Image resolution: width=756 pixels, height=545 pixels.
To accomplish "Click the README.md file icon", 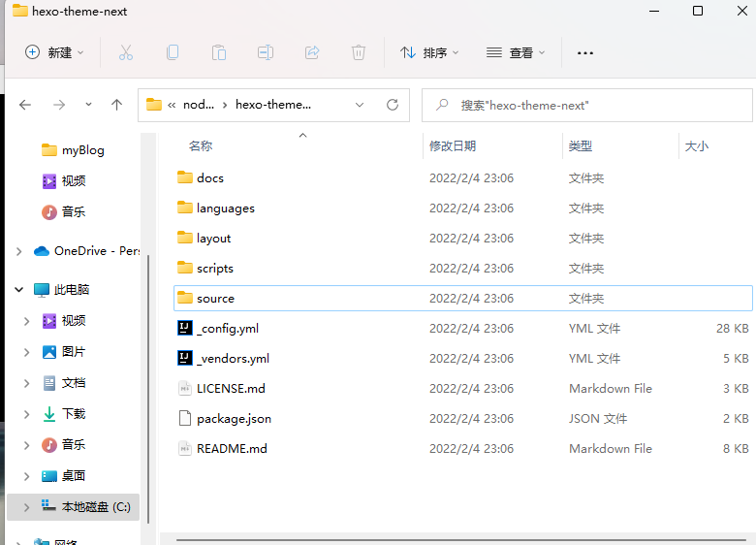I will tap(185, 448).
